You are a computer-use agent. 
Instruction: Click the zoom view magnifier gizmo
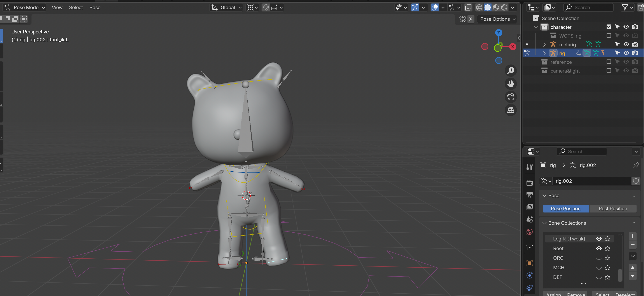click(511, 71)
